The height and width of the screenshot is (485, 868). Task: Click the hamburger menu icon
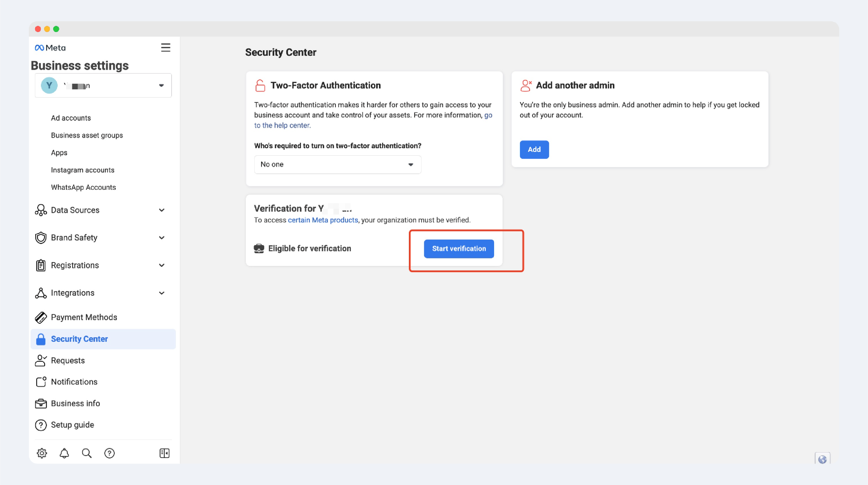coord(165,48)
